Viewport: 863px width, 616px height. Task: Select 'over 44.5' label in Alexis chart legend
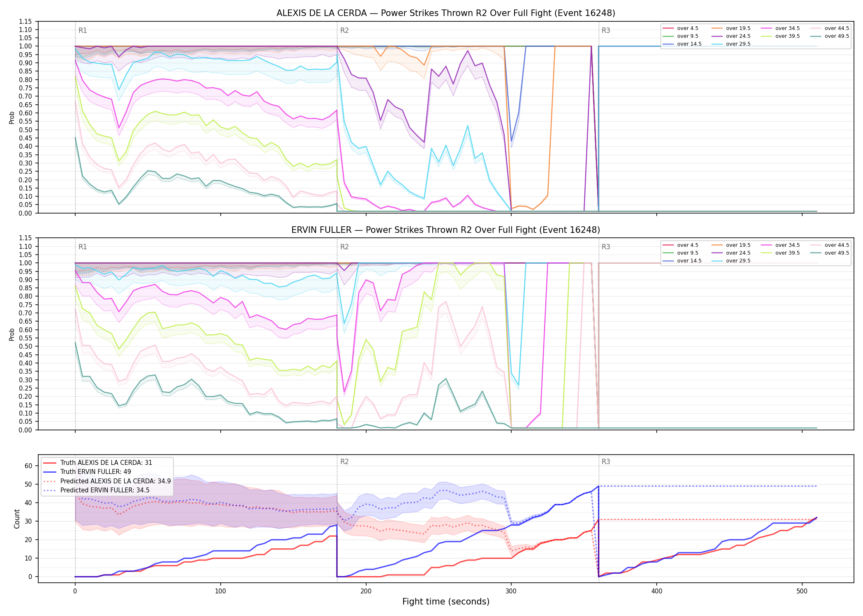tap(837, 28)
